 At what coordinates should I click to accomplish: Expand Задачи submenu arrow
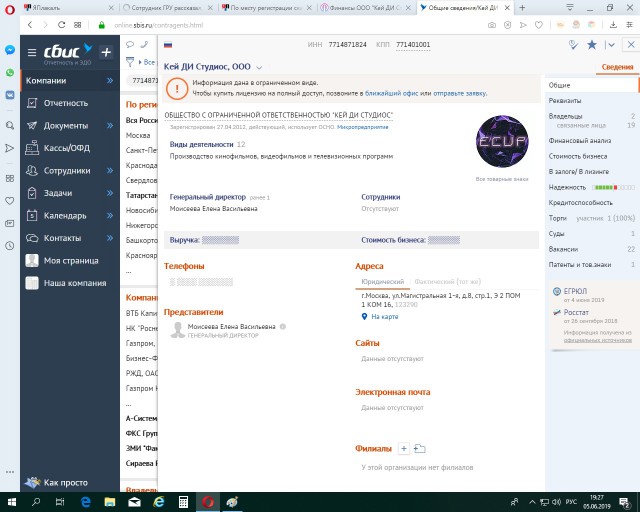(x=110, y=193)
